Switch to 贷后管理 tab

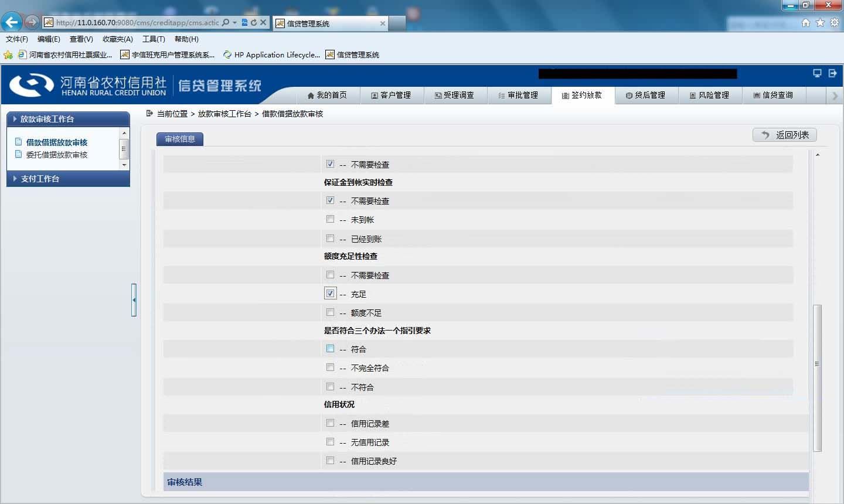645,95
